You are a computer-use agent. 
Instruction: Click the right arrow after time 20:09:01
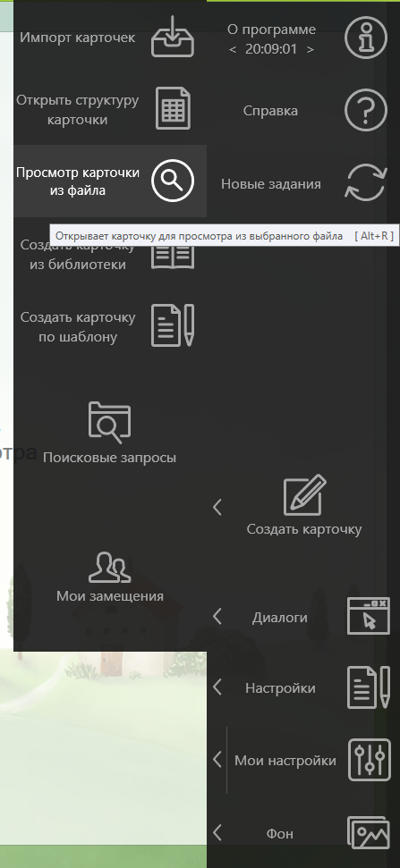click(x=311, y=49)
